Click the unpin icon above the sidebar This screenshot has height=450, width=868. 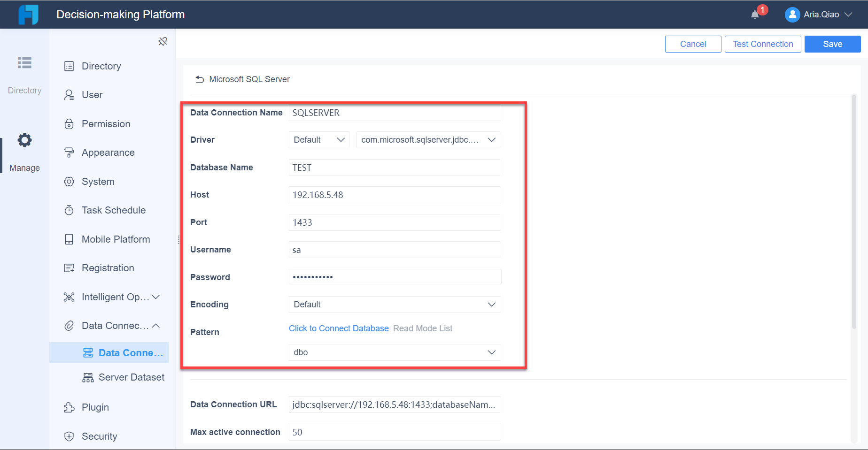pyautogui.click(x=163, y=41)
